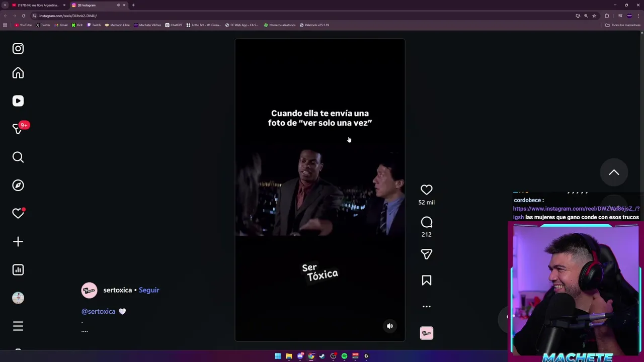Open the ChatGPT bookmark
This screenshot has height=362, width=644.
(174, 25)
